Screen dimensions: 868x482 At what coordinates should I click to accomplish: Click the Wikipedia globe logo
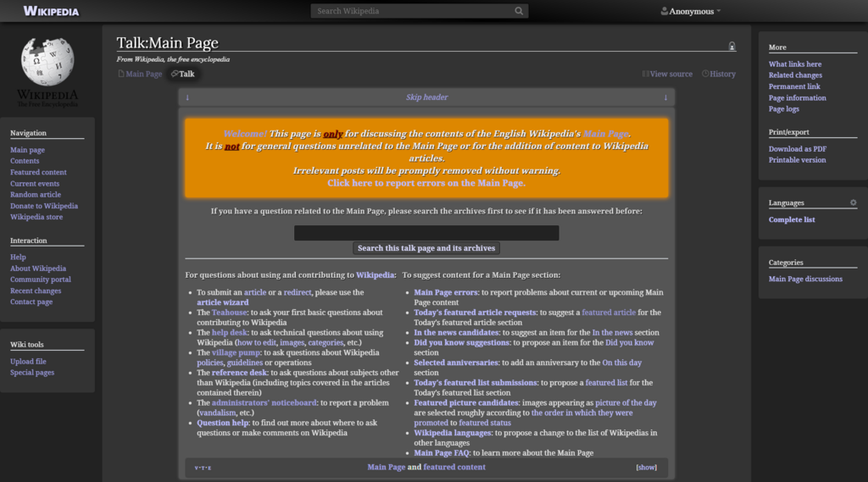click(47, 61)
